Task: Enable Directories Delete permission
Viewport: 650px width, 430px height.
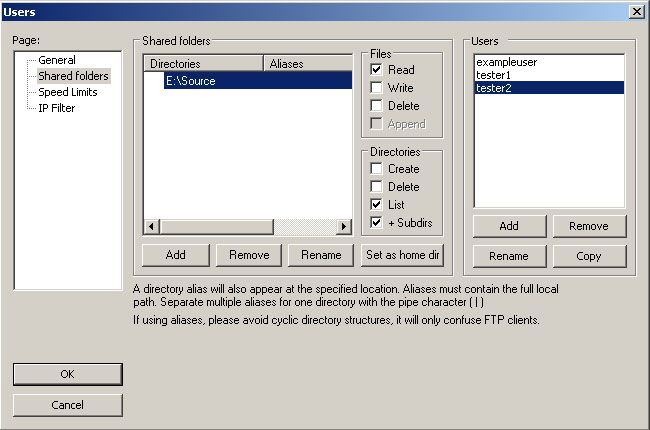Action: pyautogui.click(x=376, y=187)
